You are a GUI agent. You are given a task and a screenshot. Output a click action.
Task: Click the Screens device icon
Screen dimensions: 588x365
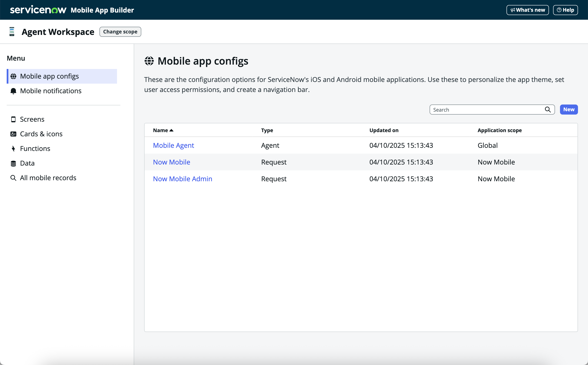point(13,119)
